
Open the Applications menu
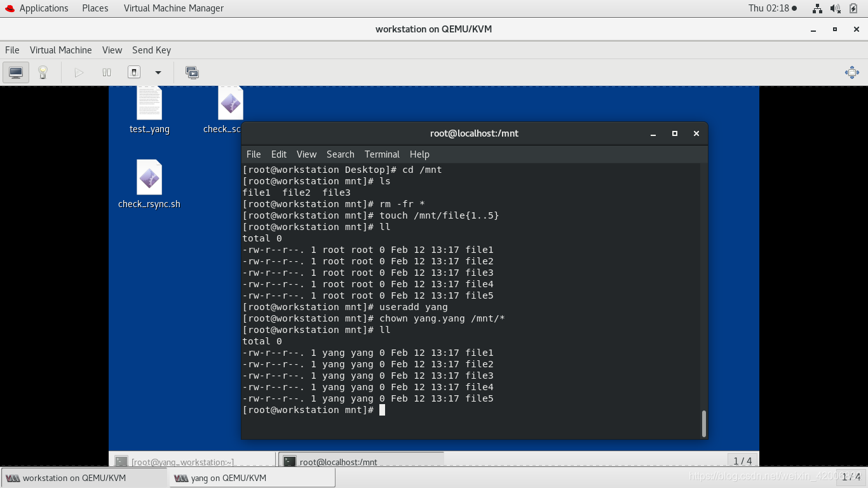pyautogui.click(x=44, y=8)
